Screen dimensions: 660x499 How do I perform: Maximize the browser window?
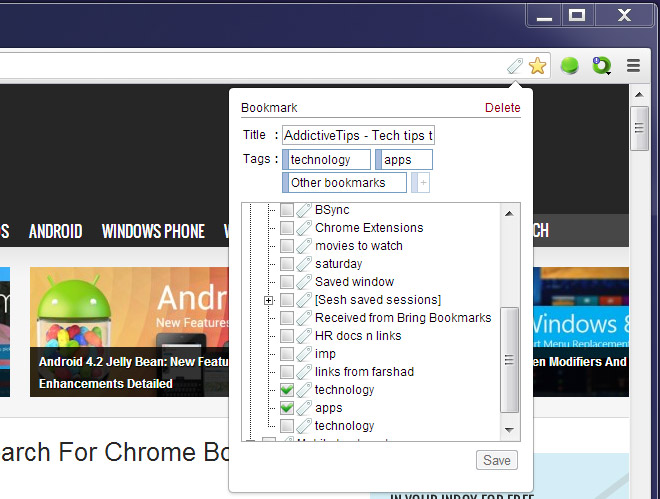pyautogui.click(x=577, y=16)
